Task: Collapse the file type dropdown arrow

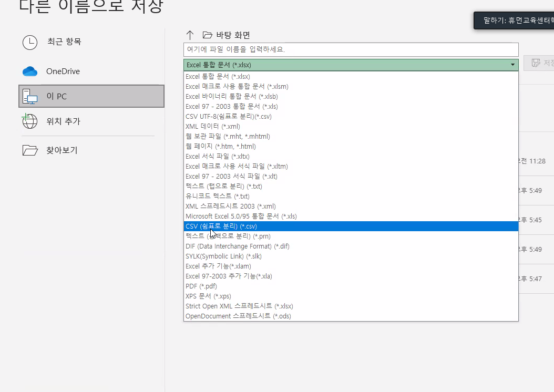Action: pos(512,65)
